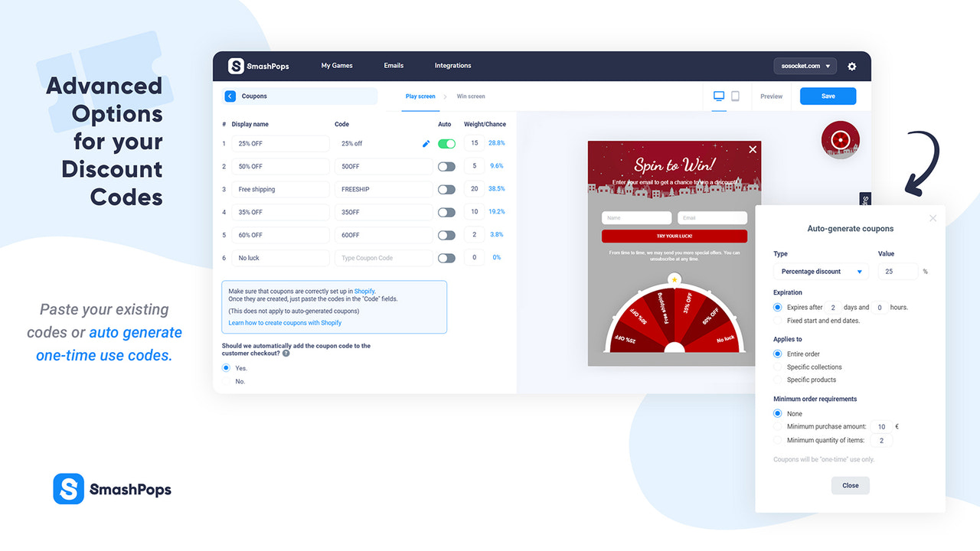Enable the auto toggle for Free shipping
980x551 pixels.
pyautogui.click(x=446, y=189)
